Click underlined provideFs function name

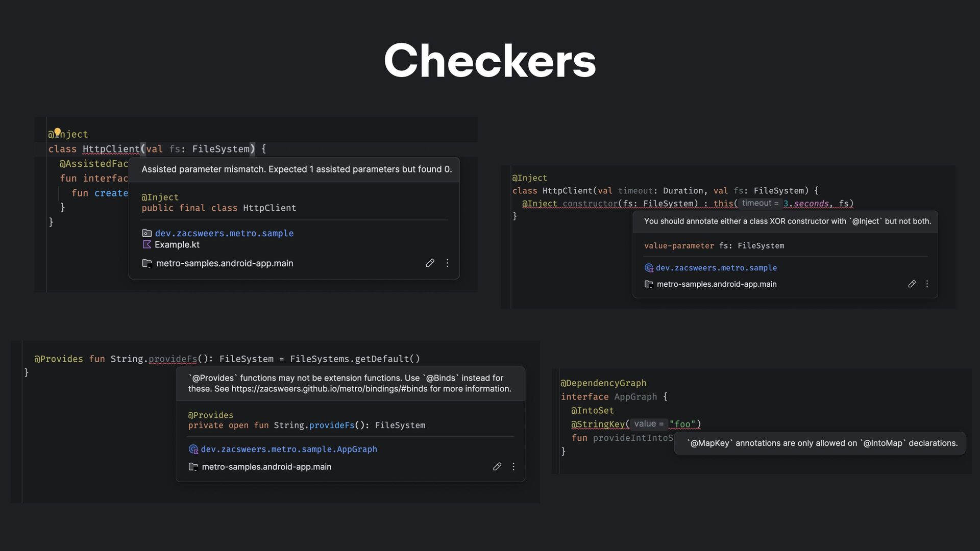[x=173, y=359]
